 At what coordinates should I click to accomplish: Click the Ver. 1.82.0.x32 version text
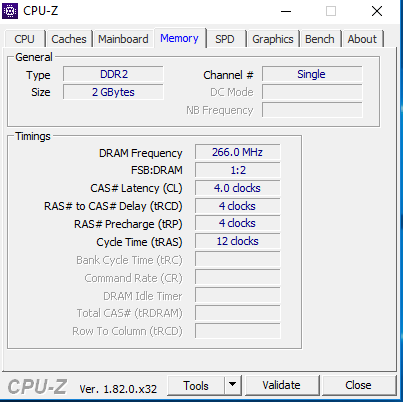(x=118, y=389)
